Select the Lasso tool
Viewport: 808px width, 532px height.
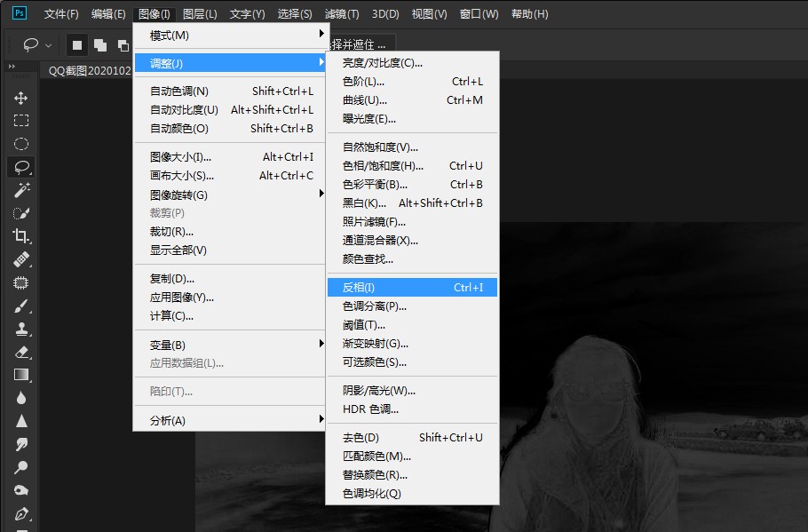pyautogui.click(x=21, y=167)
